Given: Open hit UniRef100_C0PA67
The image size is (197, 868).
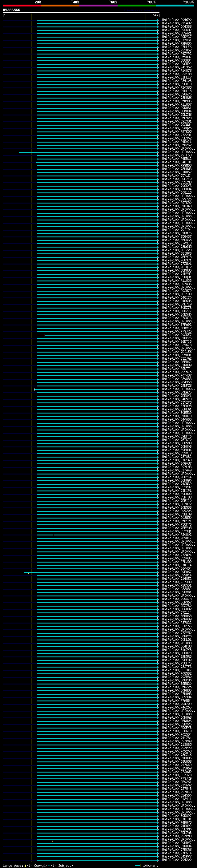Looking at the screenshot, I should click(177, 572).
